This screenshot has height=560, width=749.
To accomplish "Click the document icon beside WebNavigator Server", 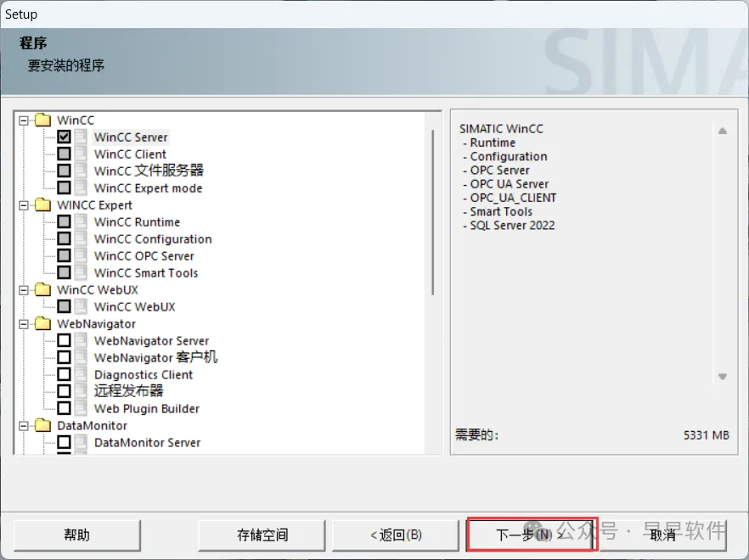I will pyautogui.click(x=81, y=340).
